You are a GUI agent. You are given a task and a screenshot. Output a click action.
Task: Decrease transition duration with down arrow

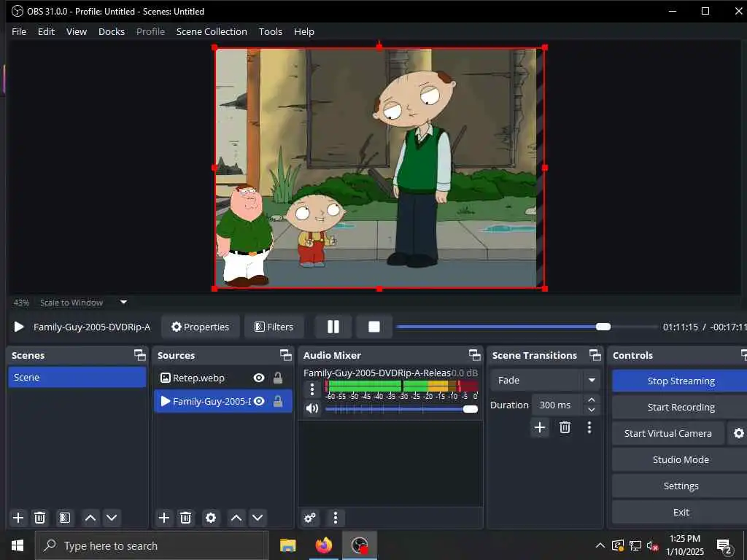pyautogui.click(x=592, y=410)
